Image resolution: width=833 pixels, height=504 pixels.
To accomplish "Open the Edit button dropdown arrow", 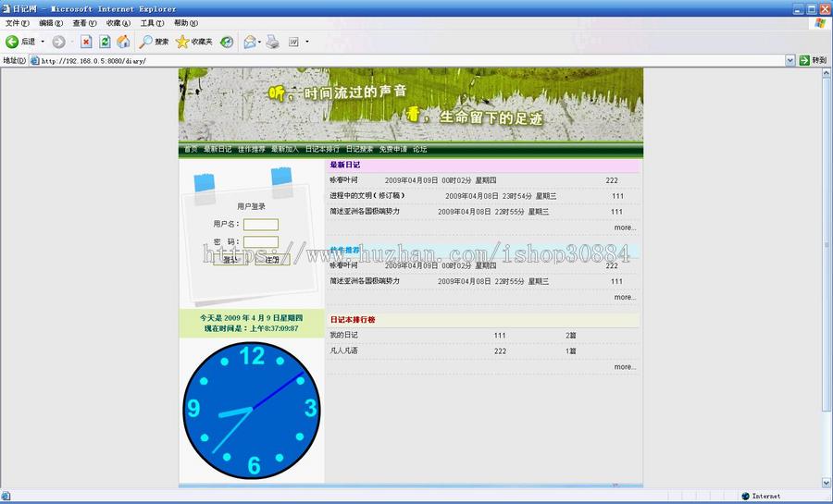I will click(306, 42).
